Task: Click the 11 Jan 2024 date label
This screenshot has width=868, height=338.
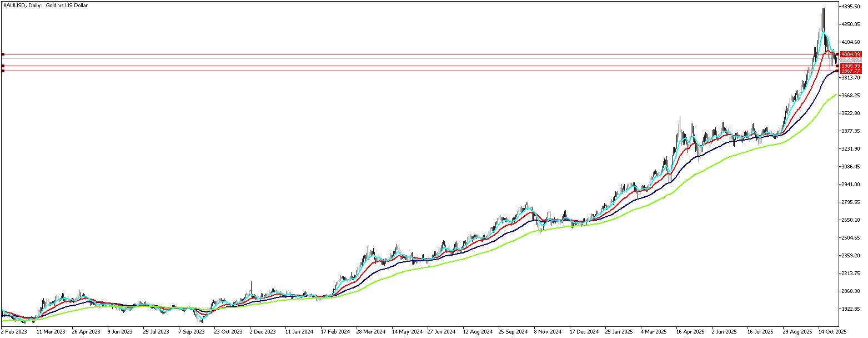Action: click(299, 331)
